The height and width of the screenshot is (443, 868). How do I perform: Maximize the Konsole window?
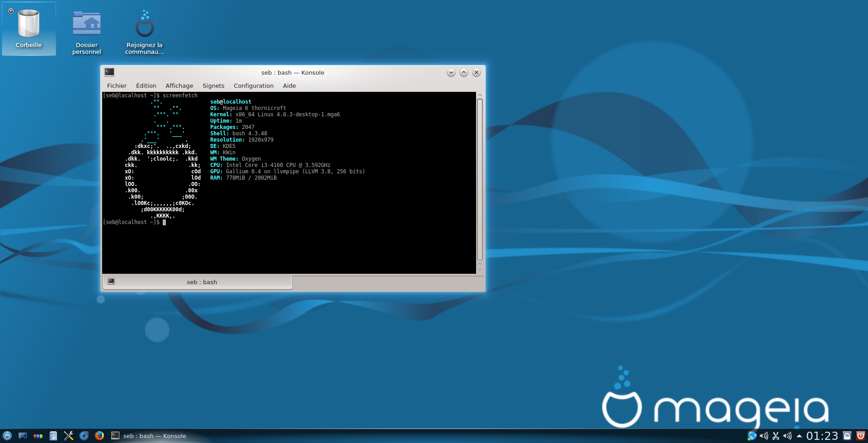(x=463, y=72)
